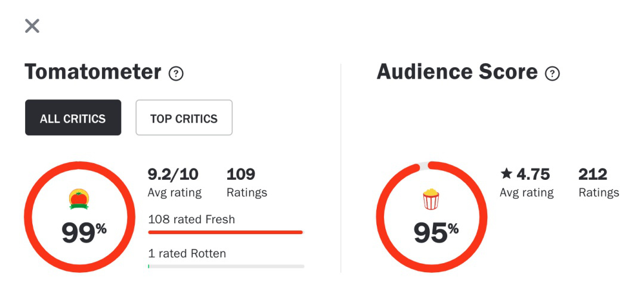The width and height of the screenshot is (644, 296).
Task: Click the 4.75 audience Avg rating
Action: coord(533,175)
